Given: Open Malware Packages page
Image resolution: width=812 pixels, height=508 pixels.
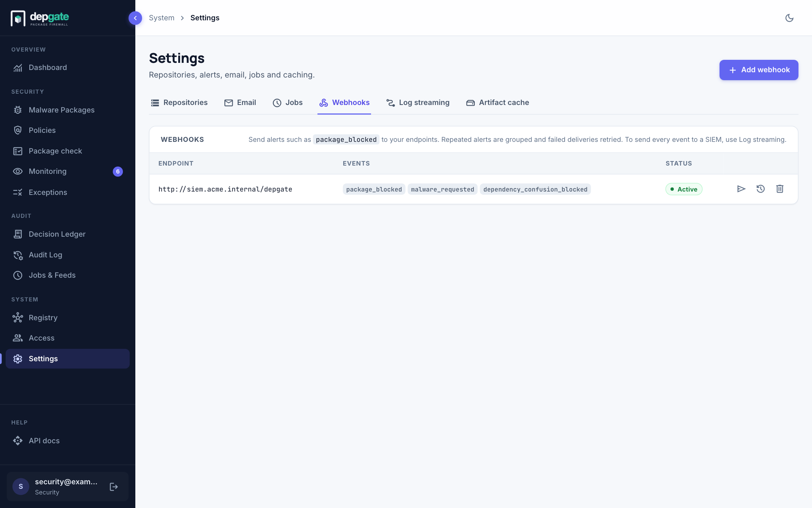Looking at the screenshot, I should click(68, 110).
